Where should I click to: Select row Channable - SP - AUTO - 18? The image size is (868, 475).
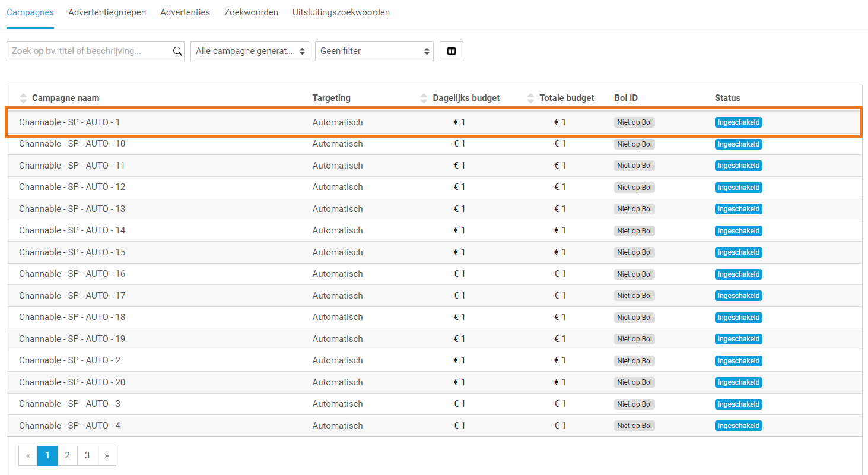coord(434,317)
